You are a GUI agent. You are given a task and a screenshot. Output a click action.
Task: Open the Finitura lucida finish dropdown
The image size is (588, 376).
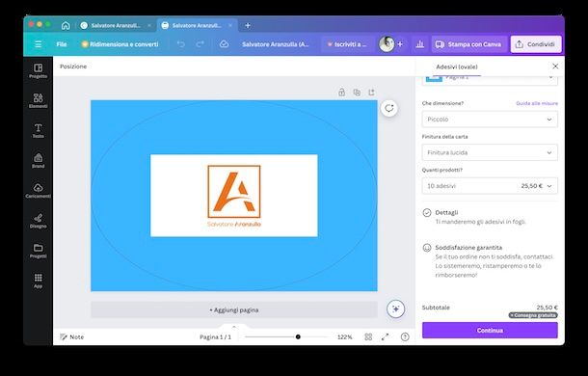(x=490, y=152)
